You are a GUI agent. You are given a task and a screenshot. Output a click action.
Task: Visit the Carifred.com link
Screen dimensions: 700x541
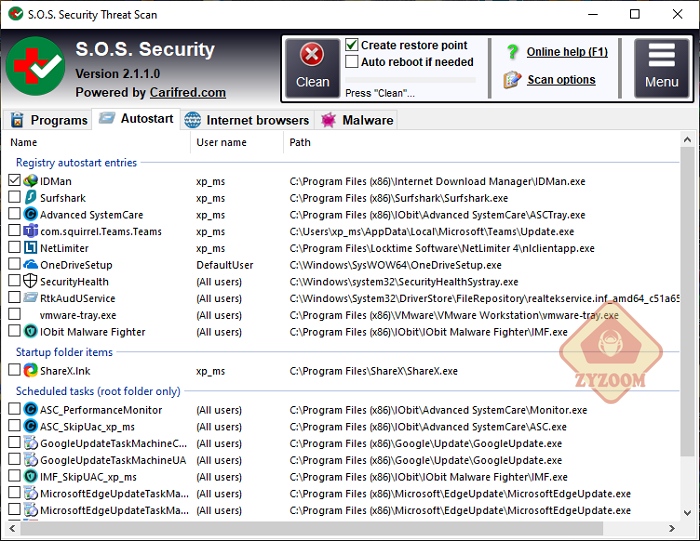tap(188, 92)
